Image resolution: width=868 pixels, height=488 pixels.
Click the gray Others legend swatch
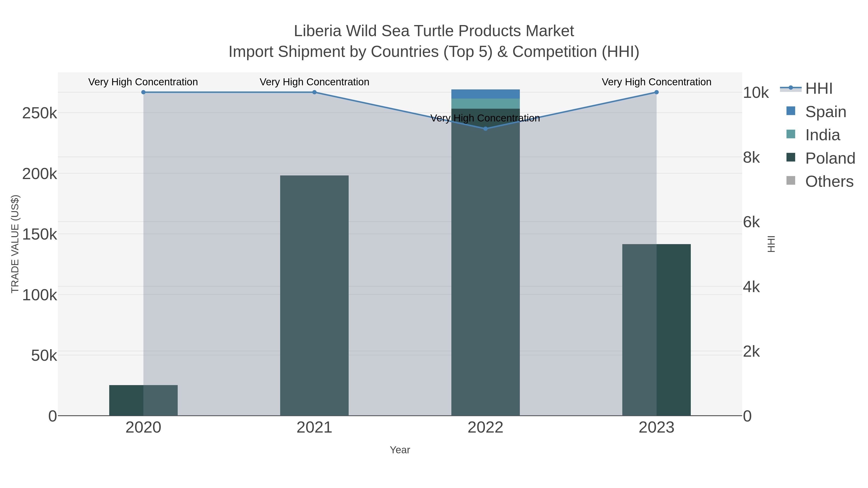coord(791,180)
